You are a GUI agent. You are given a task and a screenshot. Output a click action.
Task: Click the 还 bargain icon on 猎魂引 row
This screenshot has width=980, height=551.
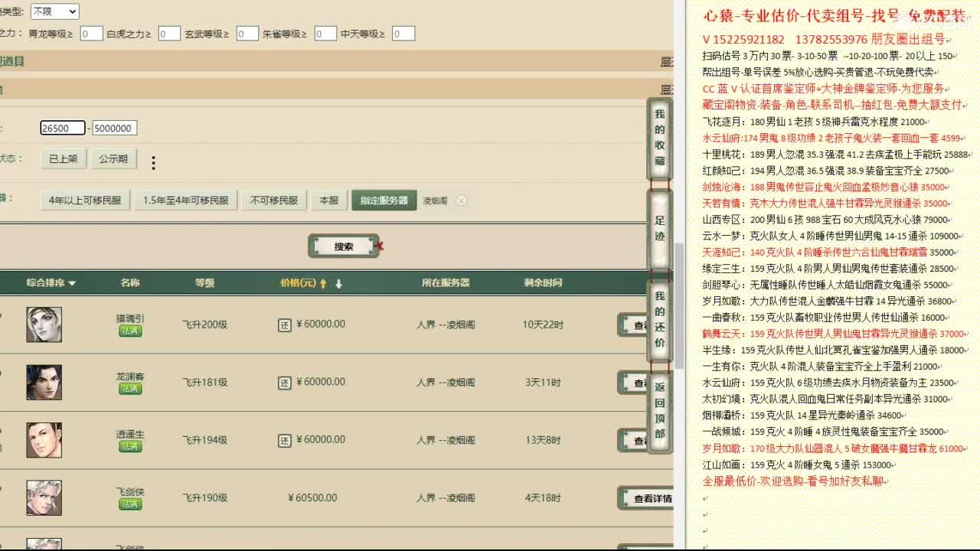tap(285, 324)
